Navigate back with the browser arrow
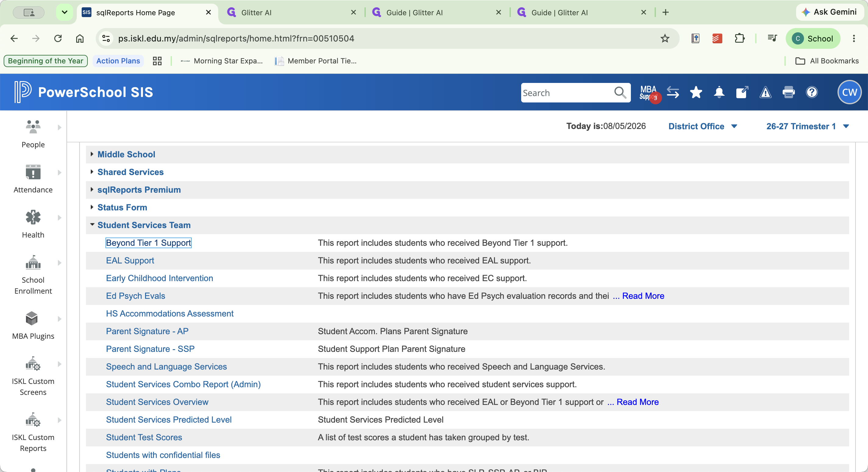The image size is (868, 472). point(14,38)
